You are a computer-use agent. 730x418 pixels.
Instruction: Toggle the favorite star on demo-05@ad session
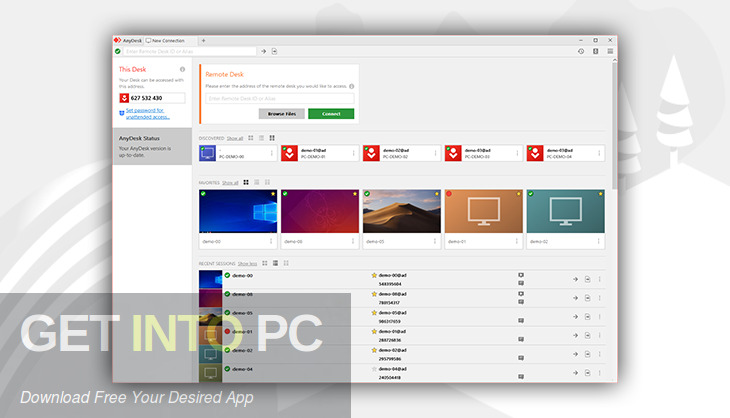374,312
